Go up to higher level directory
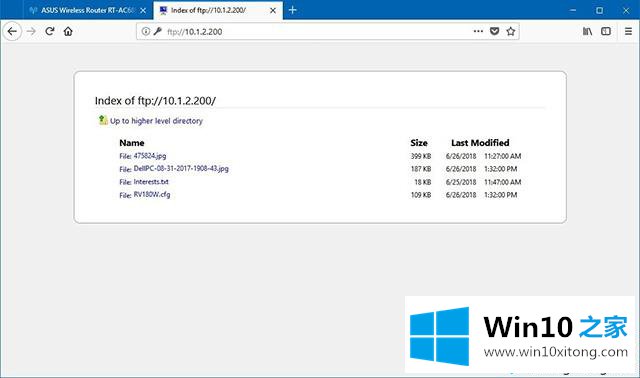 point(156,121)
